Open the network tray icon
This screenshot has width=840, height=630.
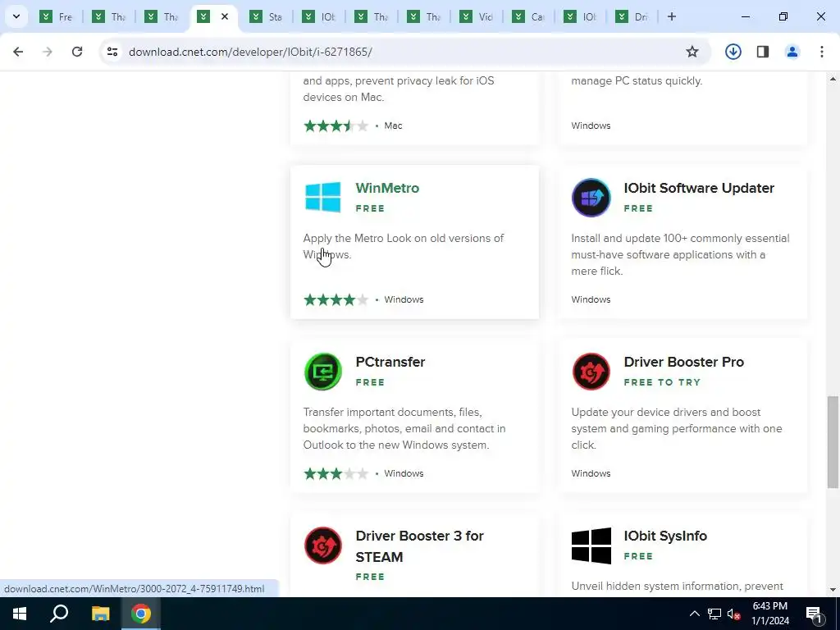pos(714,614)
